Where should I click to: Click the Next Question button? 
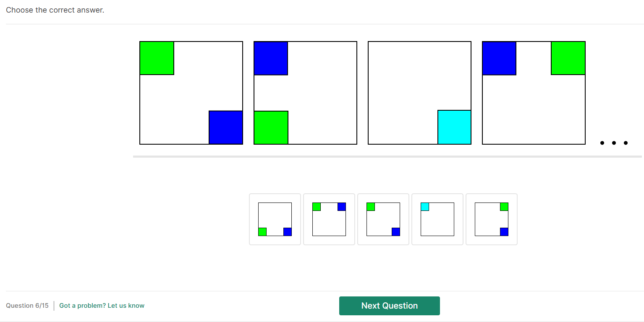(389, 306)
